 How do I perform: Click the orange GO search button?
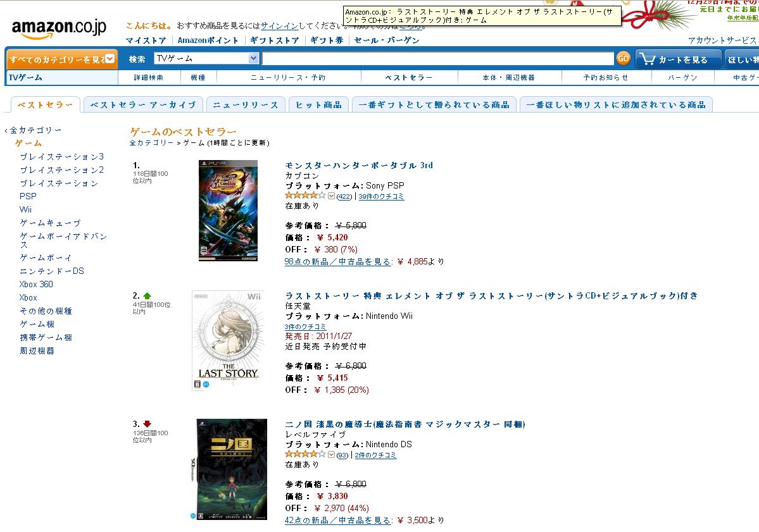point(623,59)
